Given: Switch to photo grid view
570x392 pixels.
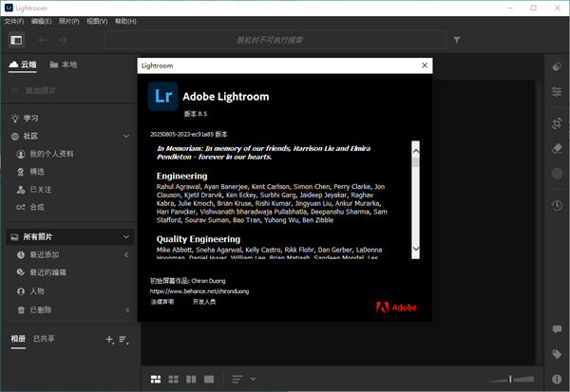Looking at the screenshot, I should [156, 380].
